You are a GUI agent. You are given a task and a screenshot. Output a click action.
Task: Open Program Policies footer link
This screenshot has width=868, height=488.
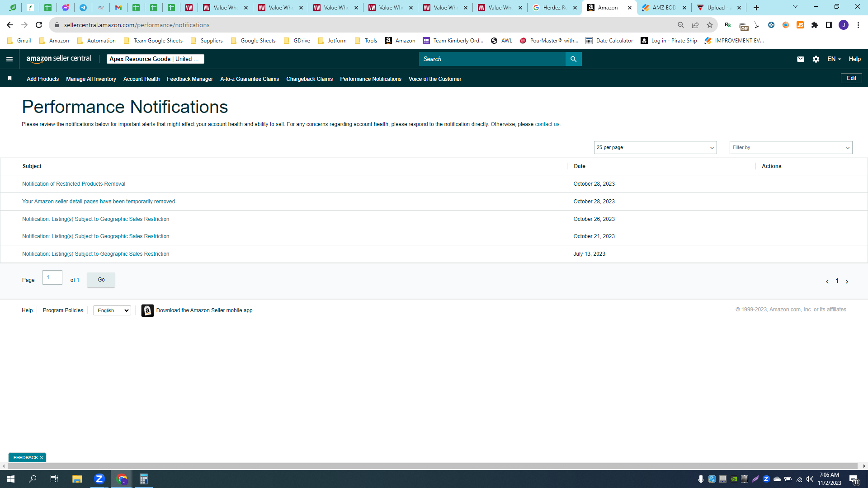pos(63,310)
